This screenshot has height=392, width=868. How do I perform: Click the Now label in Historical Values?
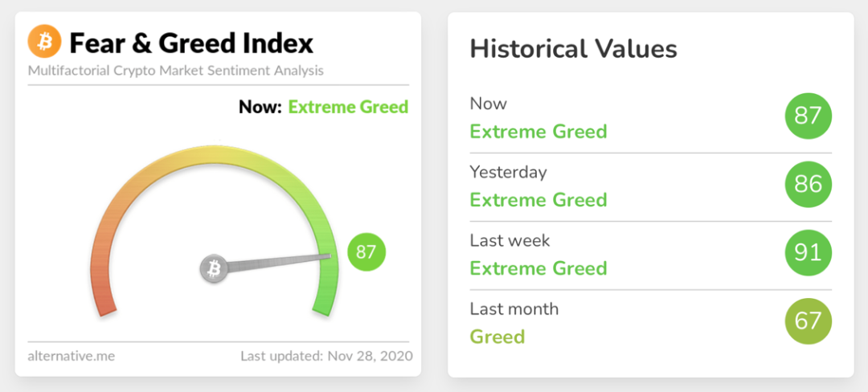tap(488, 104)
